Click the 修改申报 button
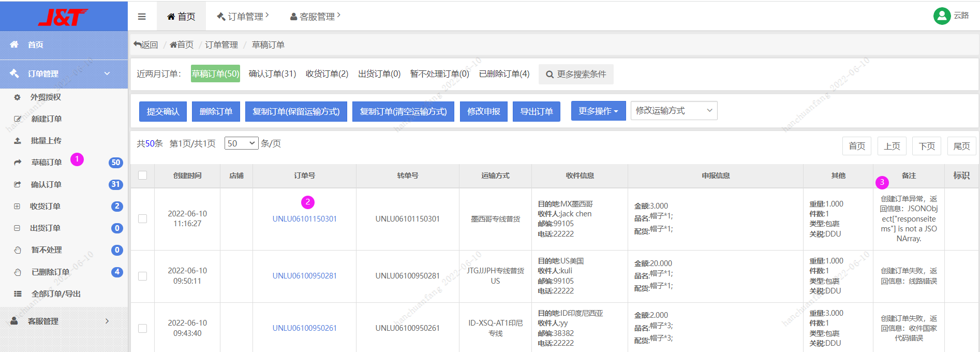 coord(484,111)
